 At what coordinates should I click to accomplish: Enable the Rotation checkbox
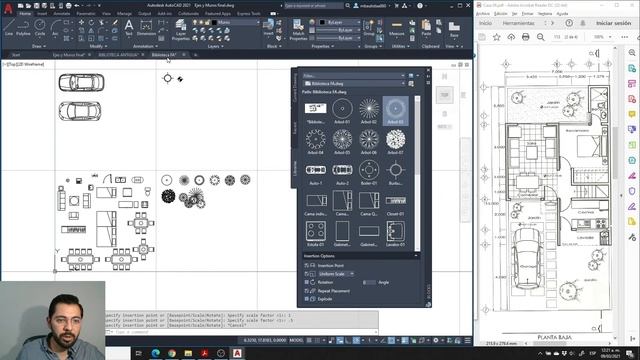307,282
